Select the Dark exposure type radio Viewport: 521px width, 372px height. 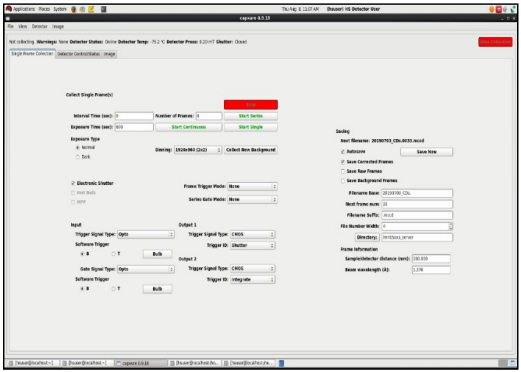(x=78, y=157)
